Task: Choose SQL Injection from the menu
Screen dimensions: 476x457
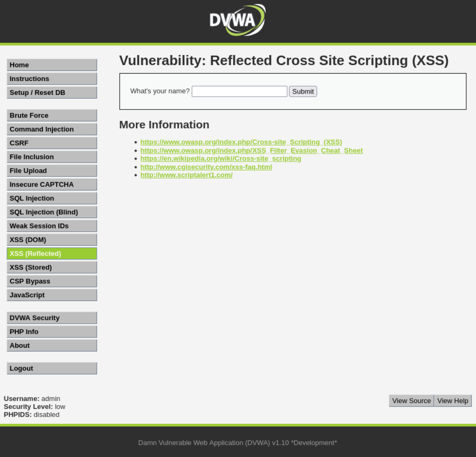Action: [52, 198]
